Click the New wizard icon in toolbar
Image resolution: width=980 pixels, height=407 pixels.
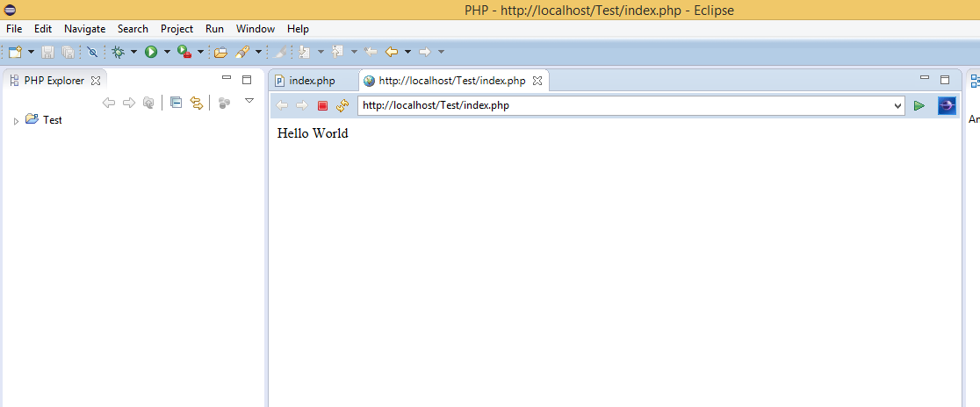(x=15, y=53)
